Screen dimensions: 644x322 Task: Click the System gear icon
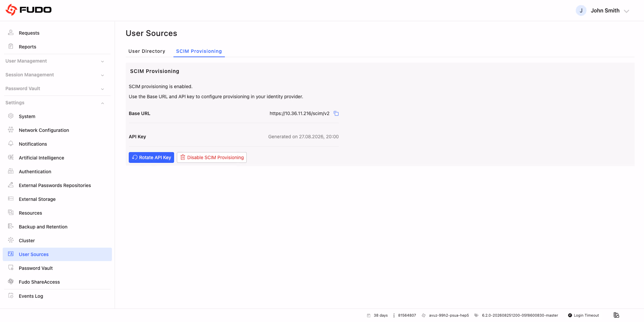click(x=11, y=116)
